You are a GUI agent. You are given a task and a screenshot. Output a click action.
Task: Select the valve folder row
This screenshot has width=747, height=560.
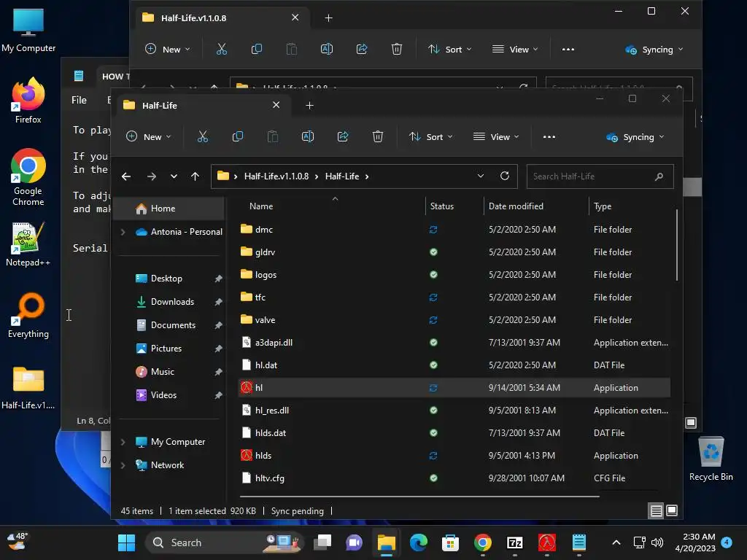[454, 320]
